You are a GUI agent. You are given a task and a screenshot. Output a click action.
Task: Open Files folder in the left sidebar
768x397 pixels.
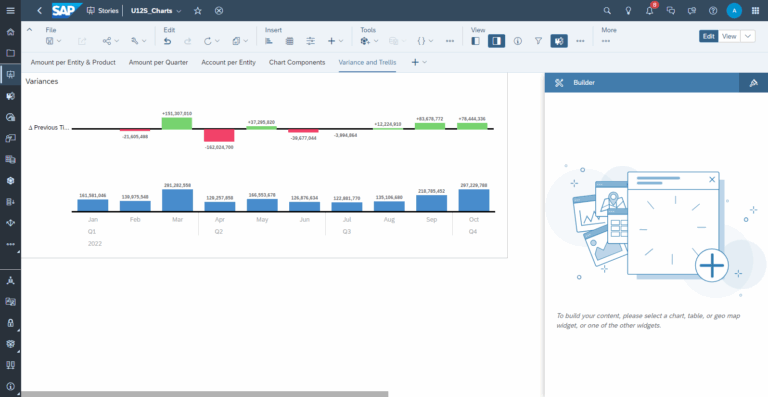(x=10, y=53)
